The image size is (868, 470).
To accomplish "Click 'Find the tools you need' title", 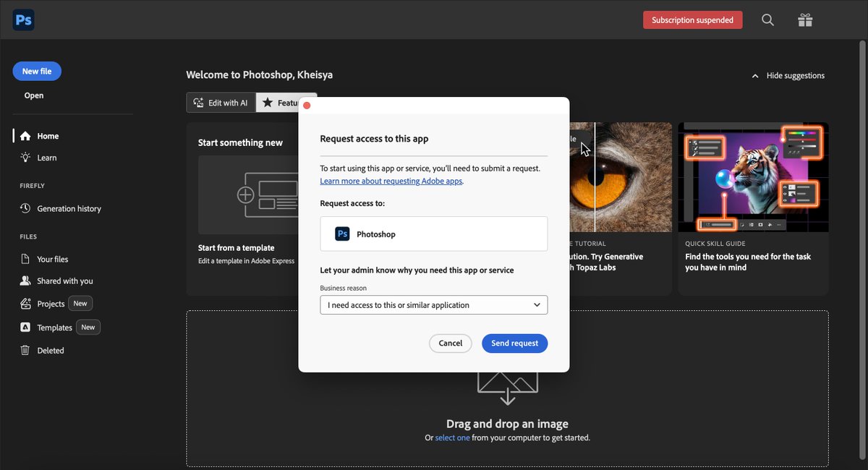I will click(749, 262).
